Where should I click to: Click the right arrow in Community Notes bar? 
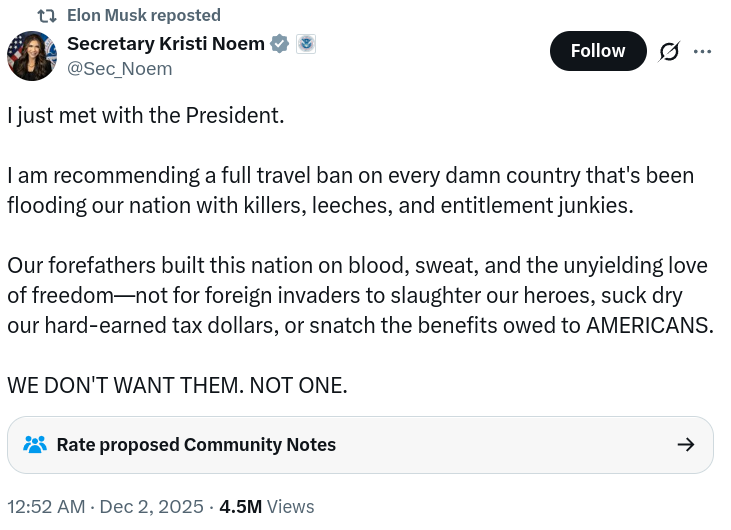[x=685, y=445]
